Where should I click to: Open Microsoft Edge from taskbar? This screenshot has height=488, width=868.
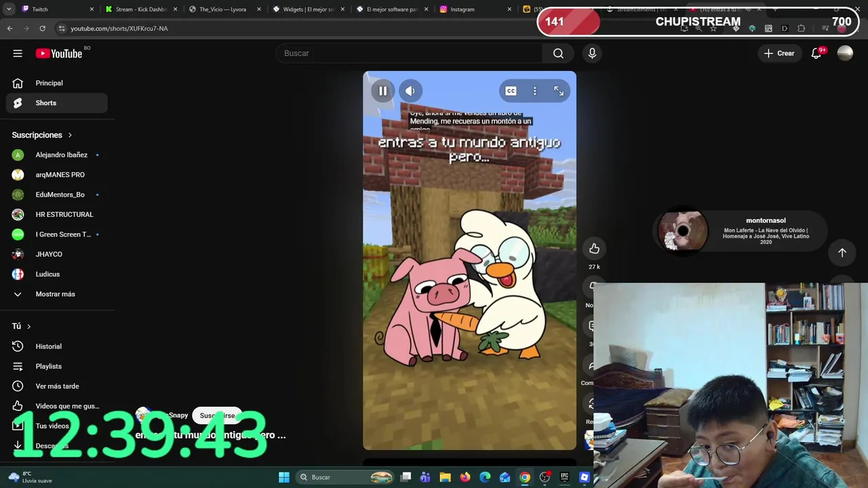point(485,477)
